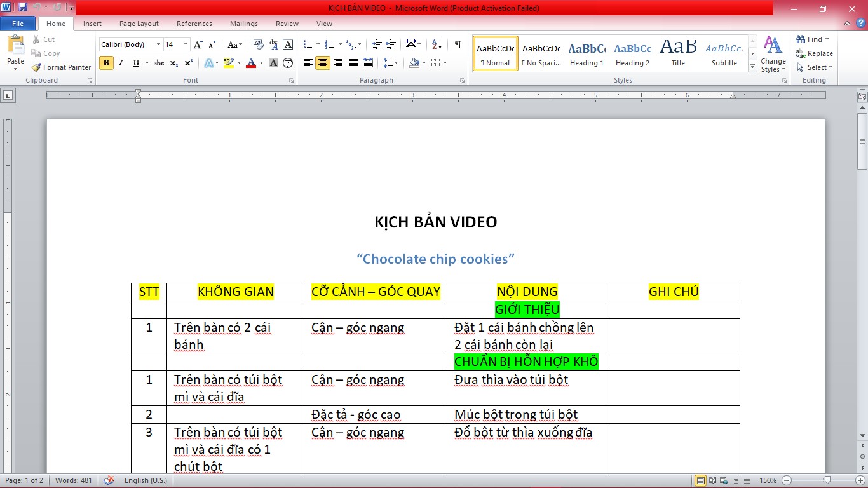The height and width of the screenshot is (488, 868).
Task: Open the Calibri (Body) font name dropdown
Action: coord(158,44)
